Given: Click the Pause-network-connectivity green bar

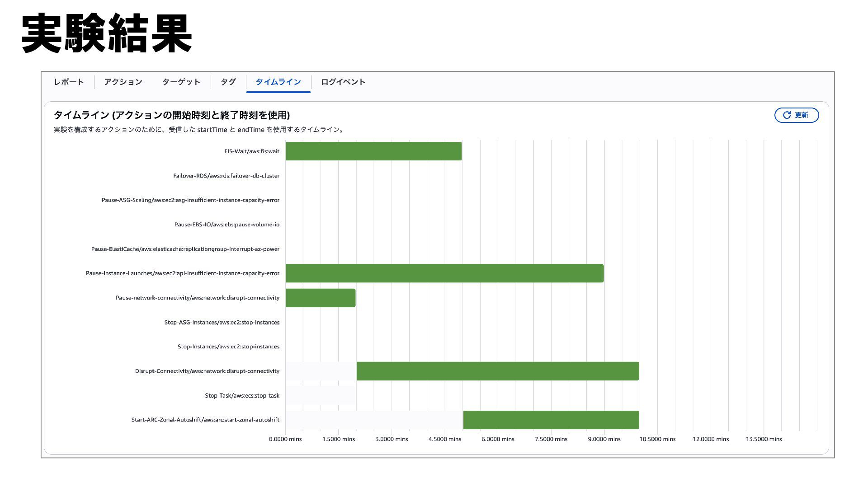Looking at the screenshot, I should tap(321, 298).
